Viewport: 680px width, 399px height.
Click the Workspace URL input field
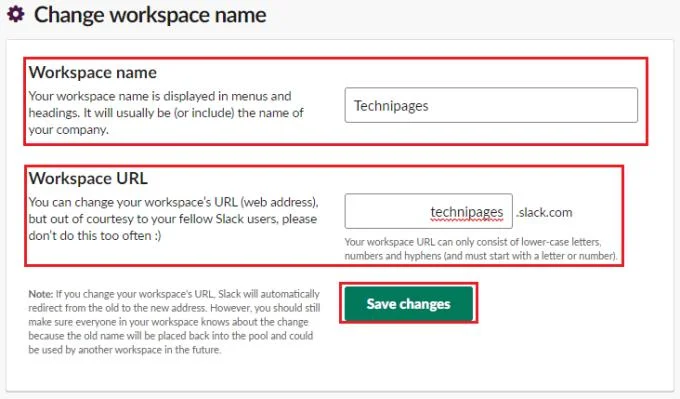[x=428, y=211]
